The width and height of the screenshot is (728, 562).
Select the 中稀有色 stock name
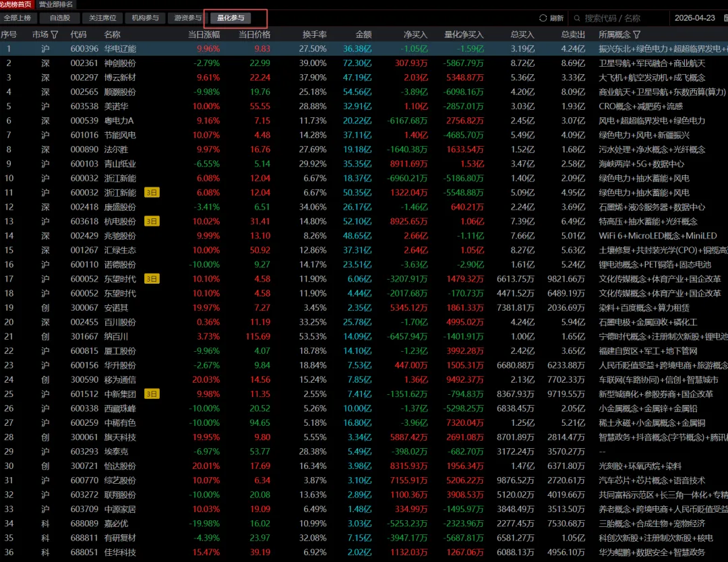[x=120, y=423]
